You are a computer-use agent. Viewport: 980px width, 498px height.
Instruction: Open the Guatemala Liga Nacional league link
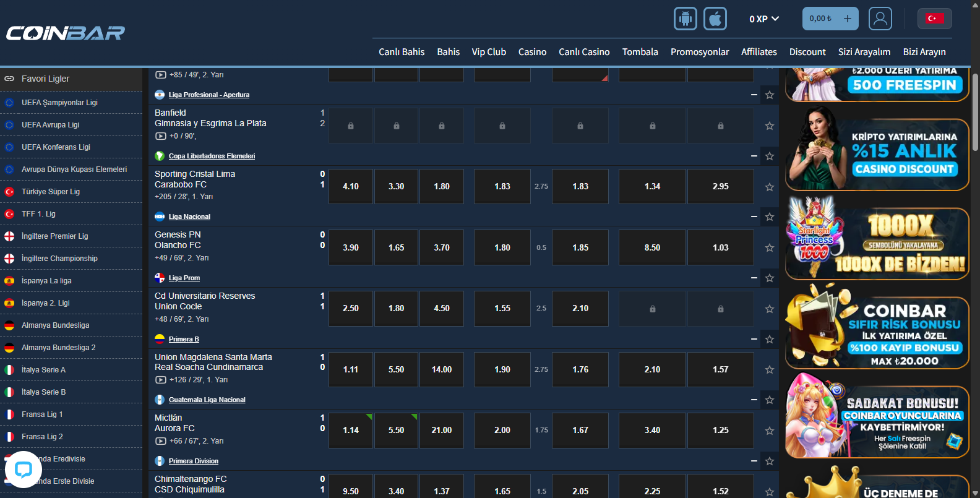point(207,400)
